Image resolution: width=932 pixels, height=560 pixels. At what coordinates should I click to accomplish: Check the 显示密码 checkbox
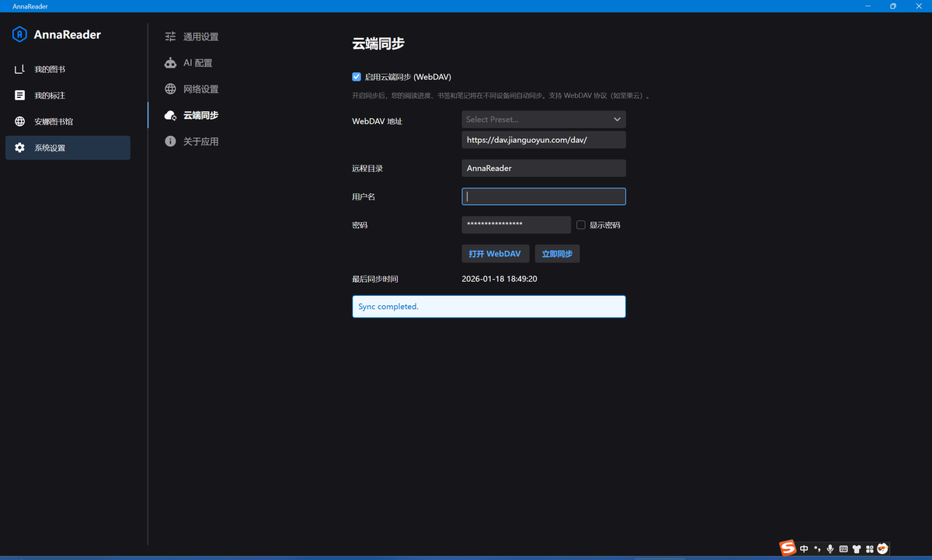point(580,225)
